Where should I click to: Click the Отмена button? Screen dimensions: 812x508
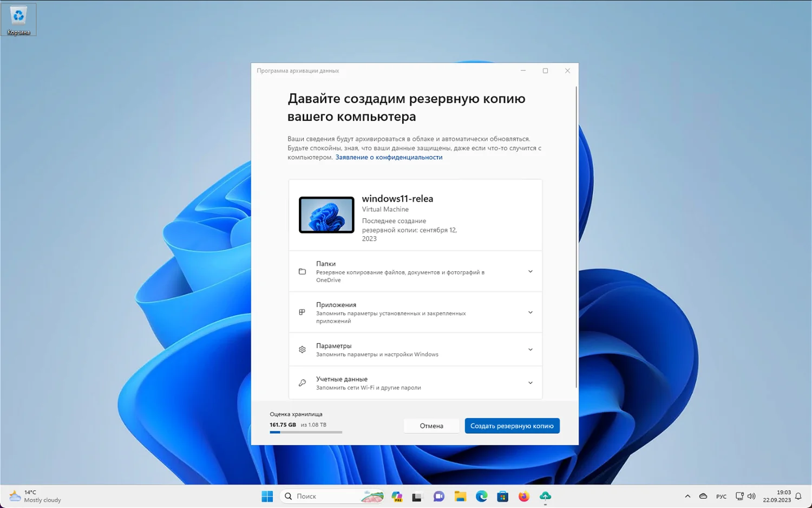point(431,426)
